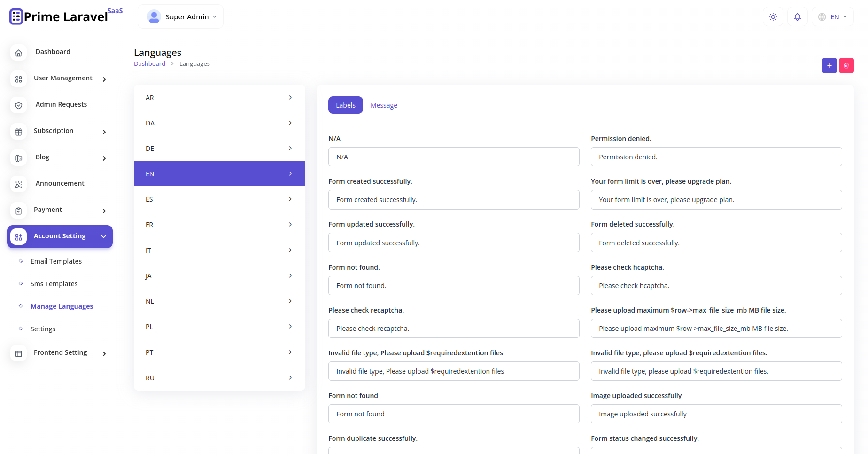Click the Form not found input field
Viewport: 868px width, 454px height.
point(453,414)
